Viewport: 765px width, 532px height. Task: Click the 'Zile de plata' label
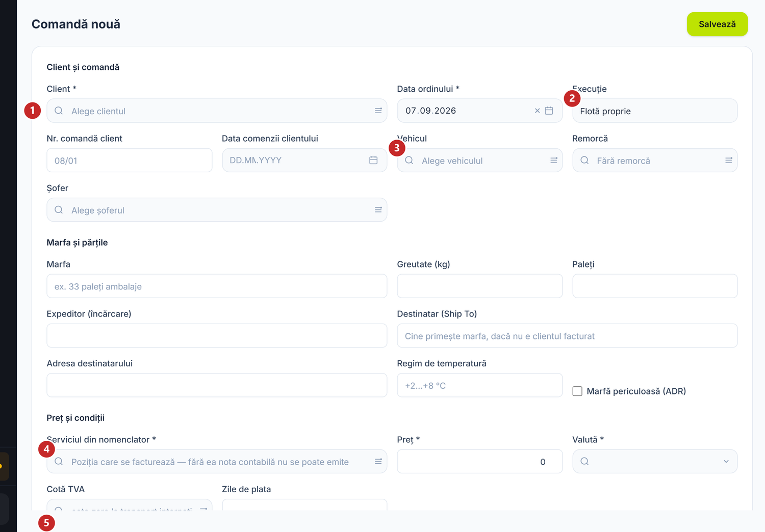(x=246, y=489)
